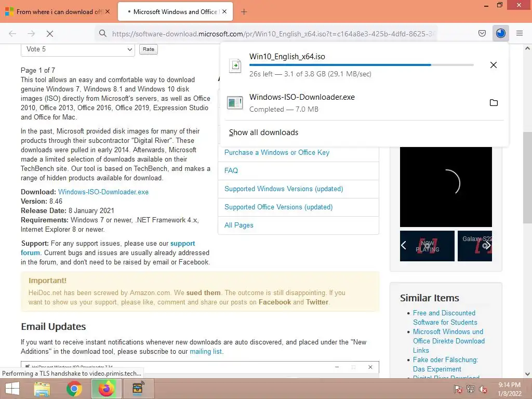Open Purchase a Windows or Office Key
532x399 pixels.
coord(277,153)
